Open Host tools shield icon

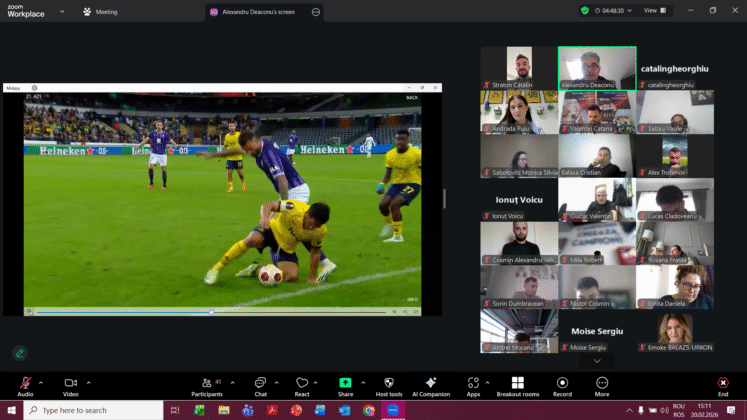click(x=388, y=383)
